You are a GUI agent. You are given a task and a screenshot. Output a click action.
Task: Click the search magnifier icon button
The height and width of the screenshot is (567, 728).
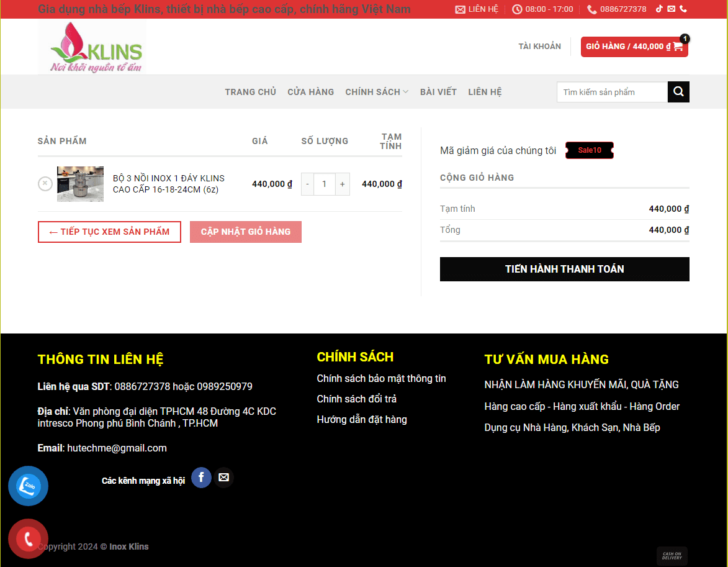click(678, 91)
